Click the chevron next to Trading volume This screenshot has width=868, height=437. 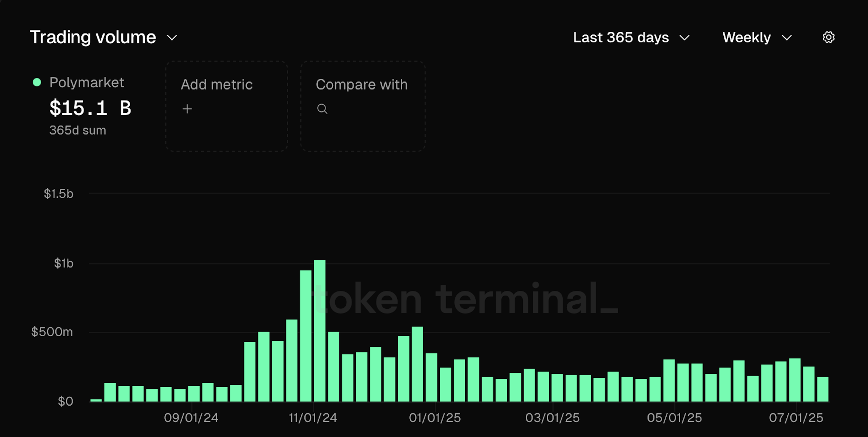tap(172, 37)
